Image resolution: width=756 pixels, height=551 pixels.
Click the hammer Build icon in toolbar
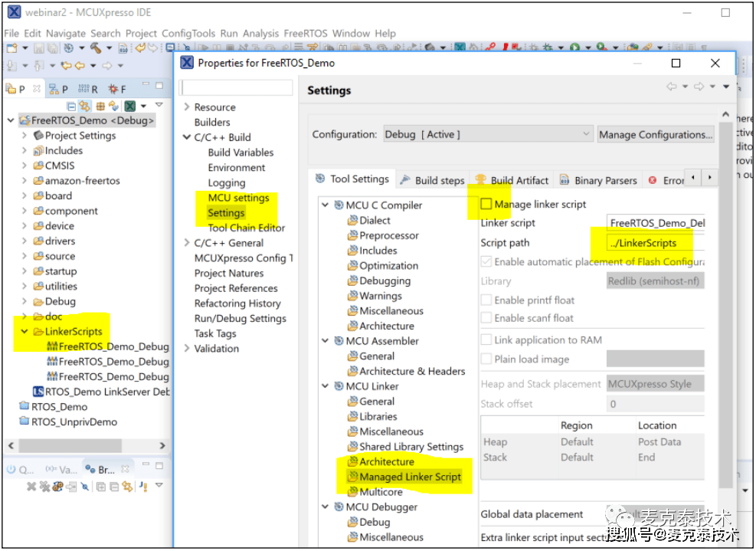(x=95, y=48)
